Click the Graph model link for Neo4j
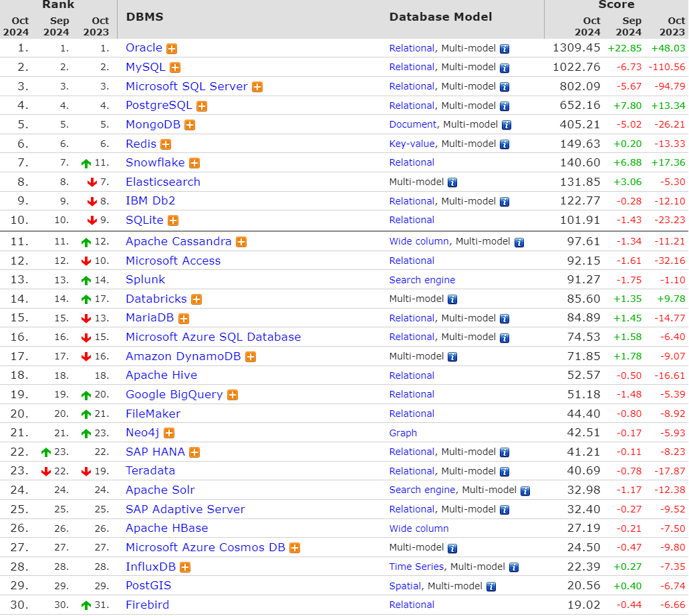The image size is (689, 616). (403, 433)
